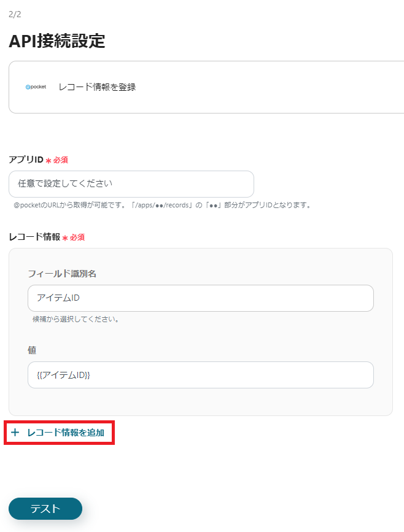Viewport: 404px width, 532px height.
Task: Click the 任意で設定してください placeholder field
Action: [131, 184]
